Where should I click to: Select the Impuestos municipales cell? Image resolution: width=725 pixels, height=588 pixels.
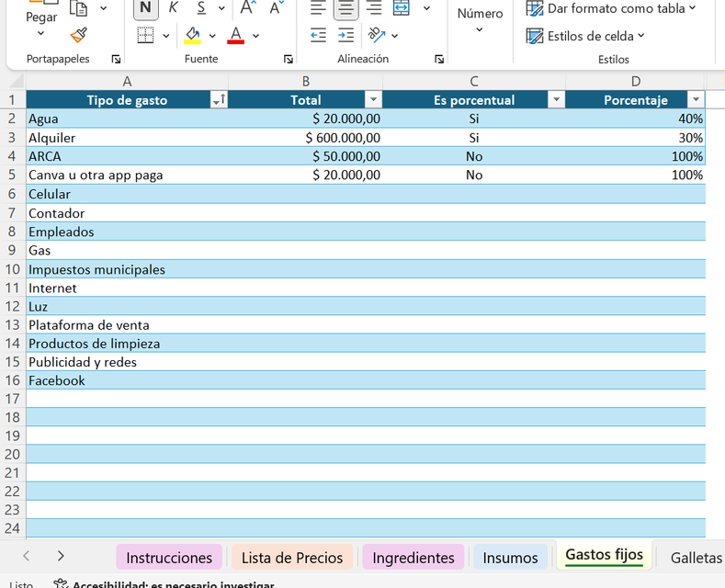tap(127, 269)
